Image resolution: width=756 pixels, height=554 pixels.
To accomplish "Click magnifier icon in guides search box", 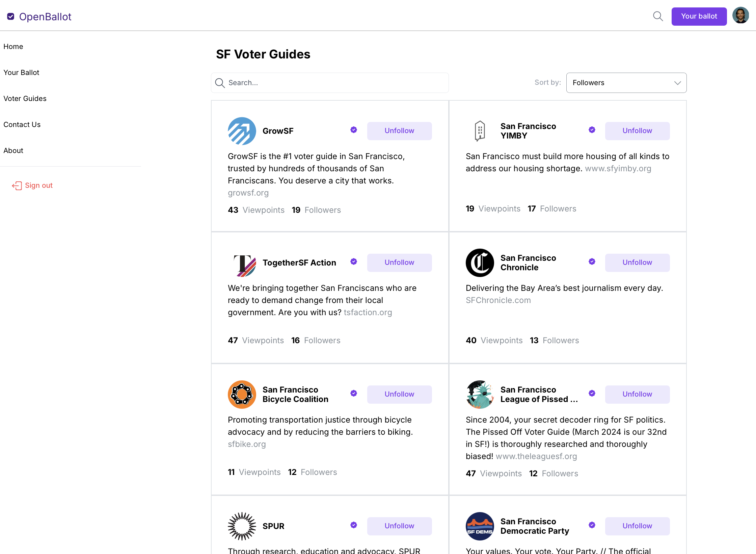I will point(220,83).
